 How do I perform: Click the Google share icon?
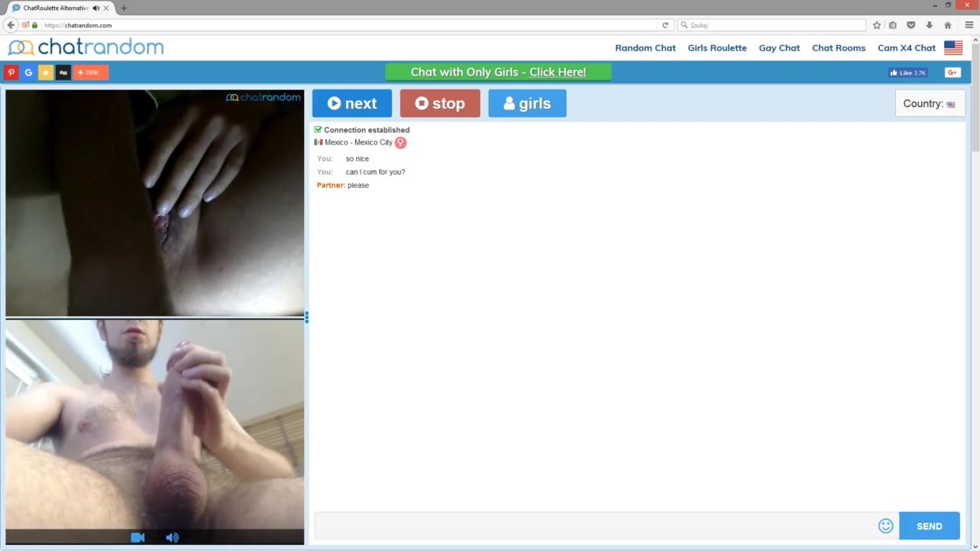(x=28, y=73)
